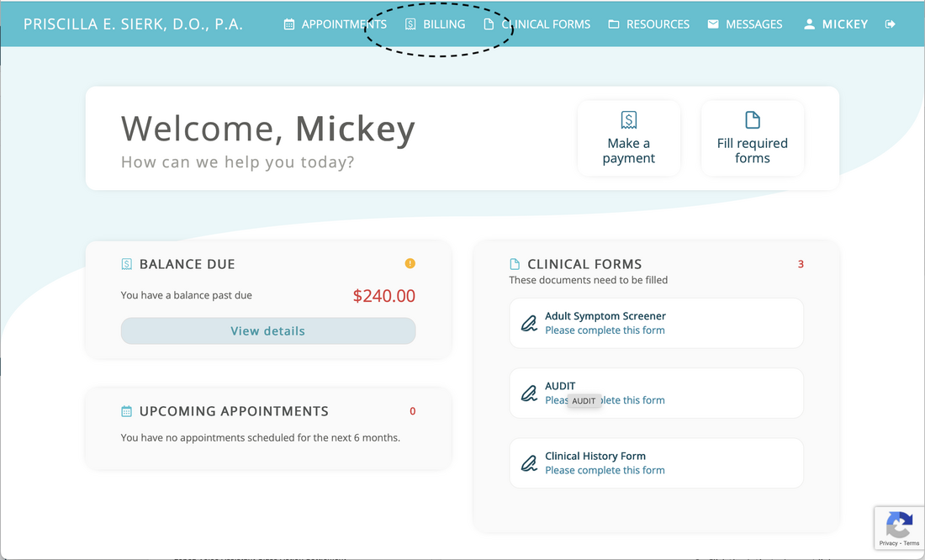925x560 pixels.
Task: Open Messages using the envelope icon
Action: click(x=713, y=24)
